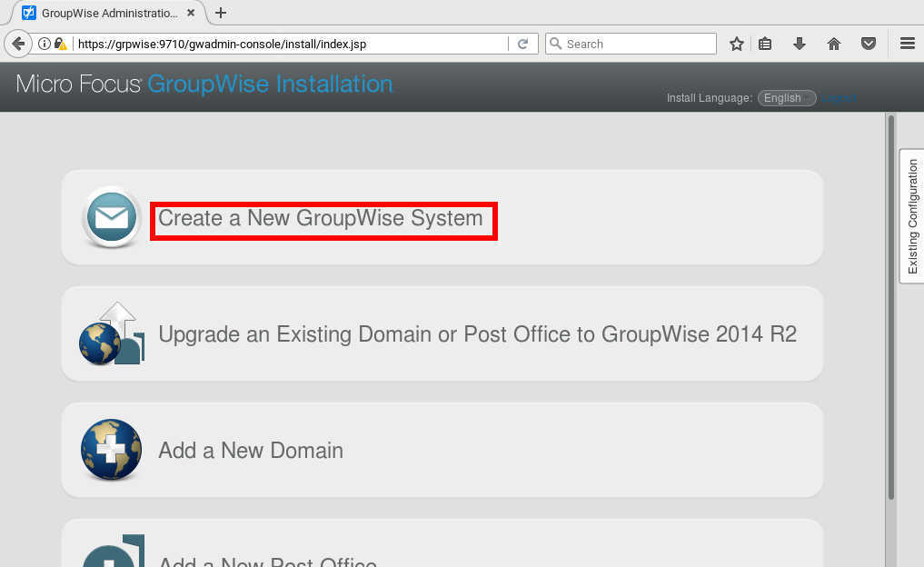This screenshot has width=924, height=567.
Task: Reload the page with the refresh icon
Action: pos(522,44)
